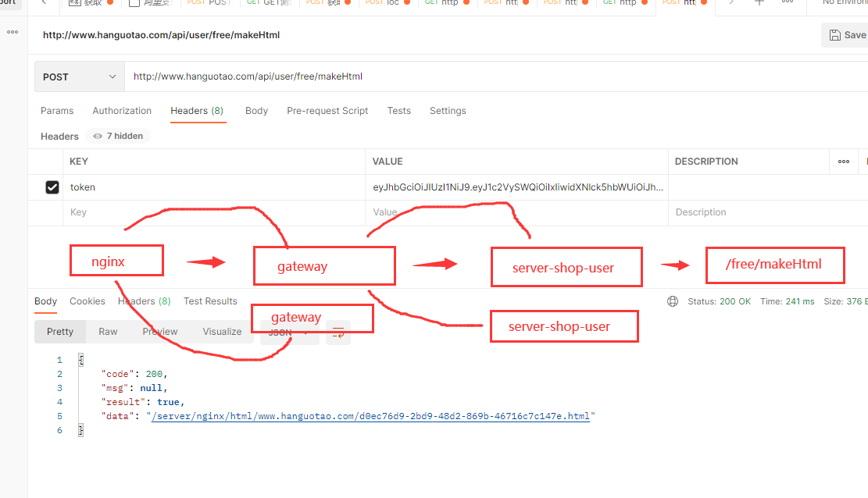Select the "result": true response line
This screenshot has width=868, height=498.
pos(143,402)
